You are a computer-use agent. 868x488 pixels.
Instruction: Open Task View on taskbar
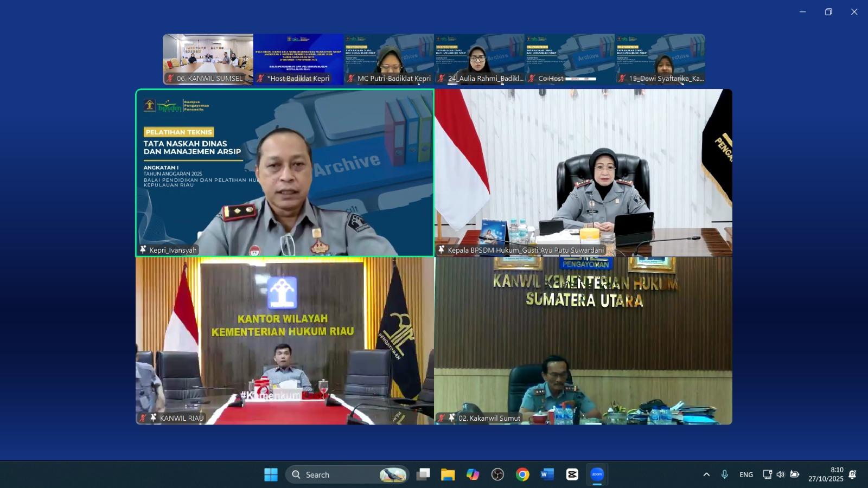423,474
